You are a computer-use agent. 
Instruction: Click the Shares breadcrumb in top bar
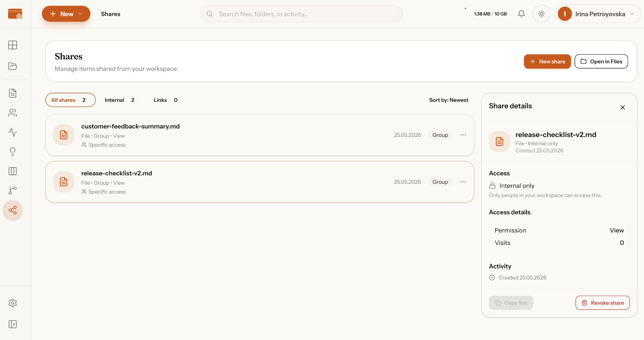(x=111, y=14)
